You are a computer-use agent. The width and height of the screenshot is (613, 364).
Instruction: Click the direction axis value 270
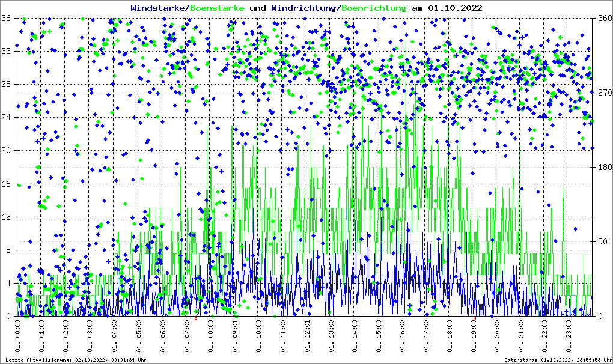(x=605, y=93)
